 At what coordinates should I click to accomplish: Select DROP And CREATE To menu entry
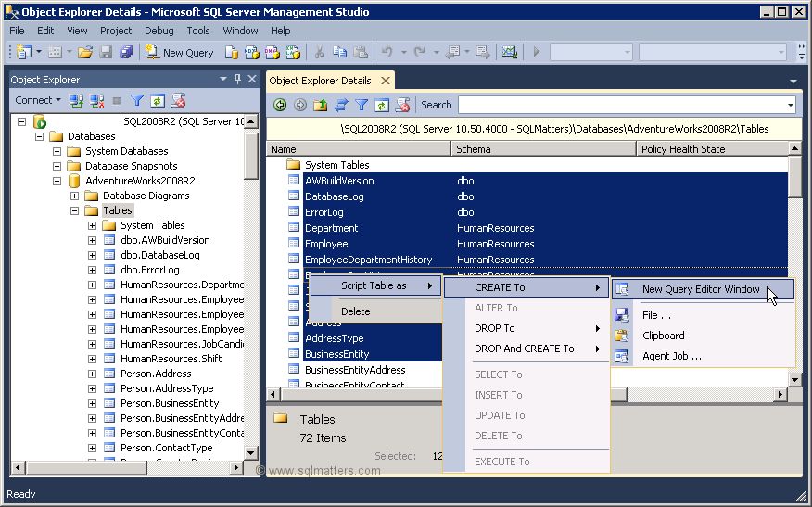[525, 349]
